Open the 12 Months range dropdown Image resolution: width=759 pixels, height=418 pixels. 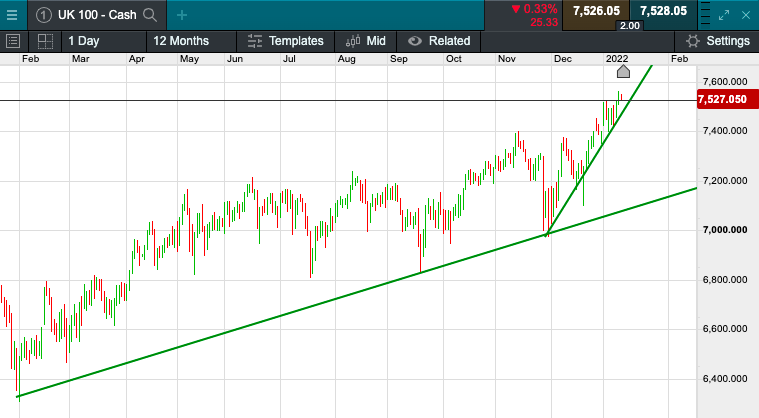181,41
